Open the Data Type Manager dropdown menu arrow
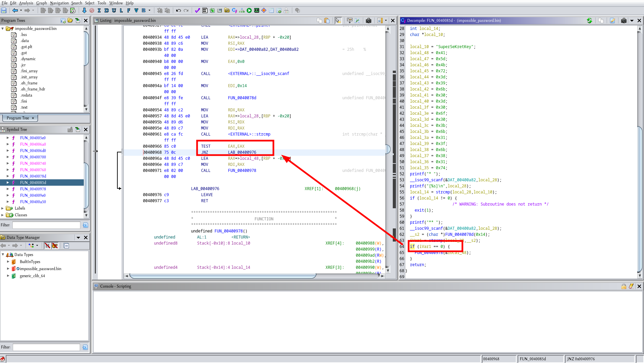The image size is (644, 363). click(x=78, y=238)
